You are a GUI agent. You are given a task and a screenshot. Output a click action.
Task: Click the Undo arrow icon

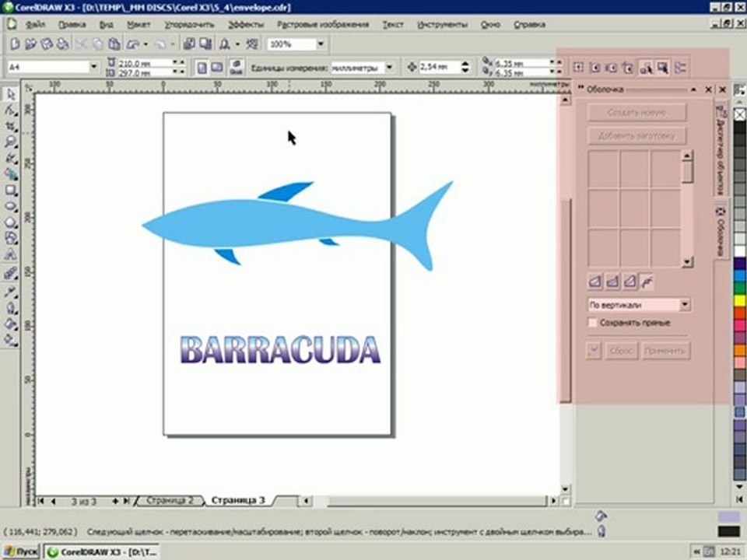tap(133, 44)
